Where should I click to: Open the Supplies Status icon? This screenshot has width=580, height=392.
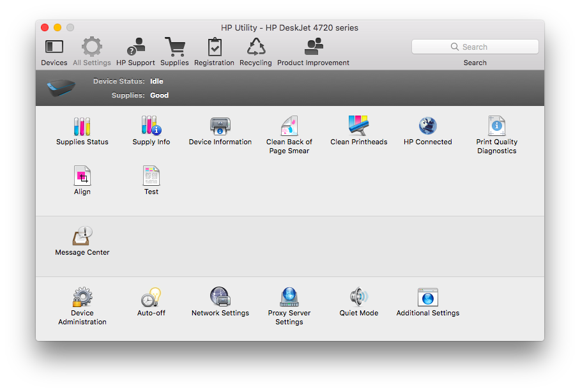82,126
